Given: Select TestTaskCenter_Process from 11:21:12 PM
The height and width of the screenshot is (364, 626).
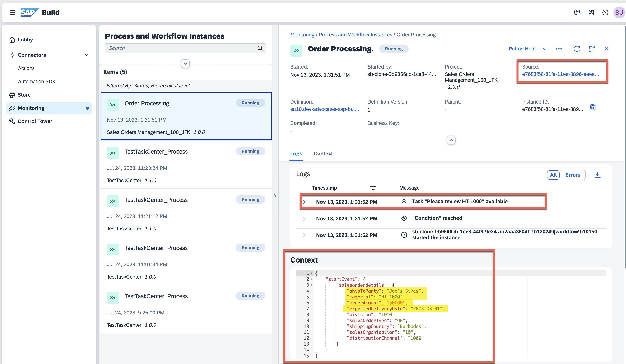Looking at the screenshot, I should click(186, 213).
